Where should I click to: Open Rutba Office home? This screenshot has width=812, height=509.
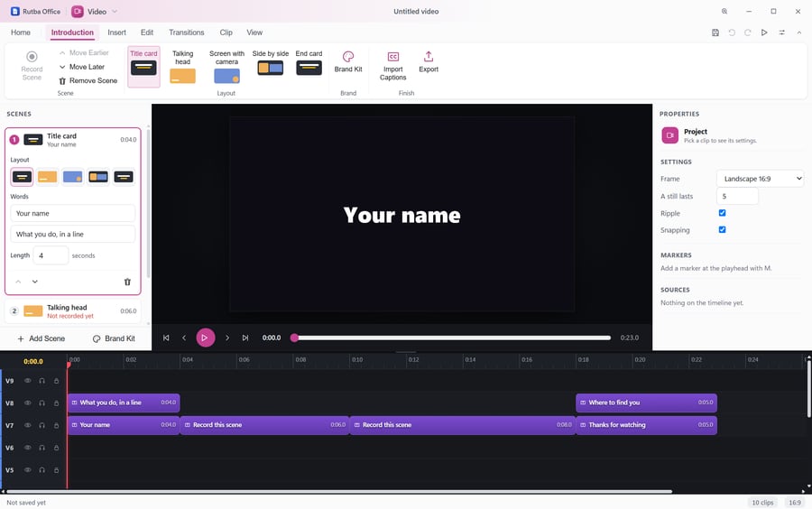pyautogui.click(x=35, y=12)
